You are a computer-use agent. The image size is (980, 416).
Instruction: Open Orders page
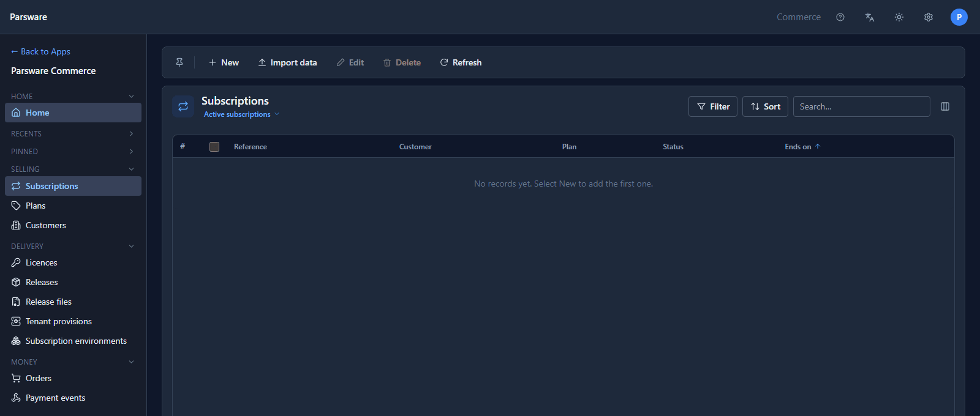(x=73, y=378)
